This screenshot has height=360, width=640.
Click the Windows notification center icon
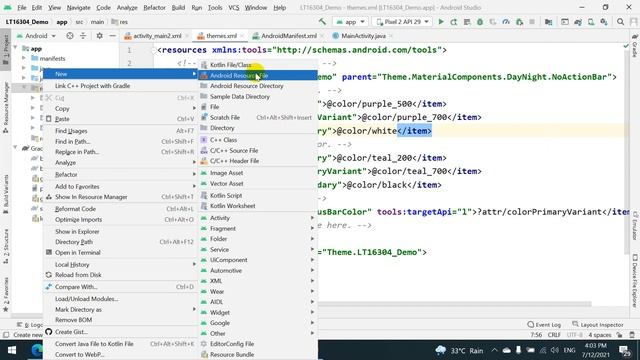tap(624, 350)
